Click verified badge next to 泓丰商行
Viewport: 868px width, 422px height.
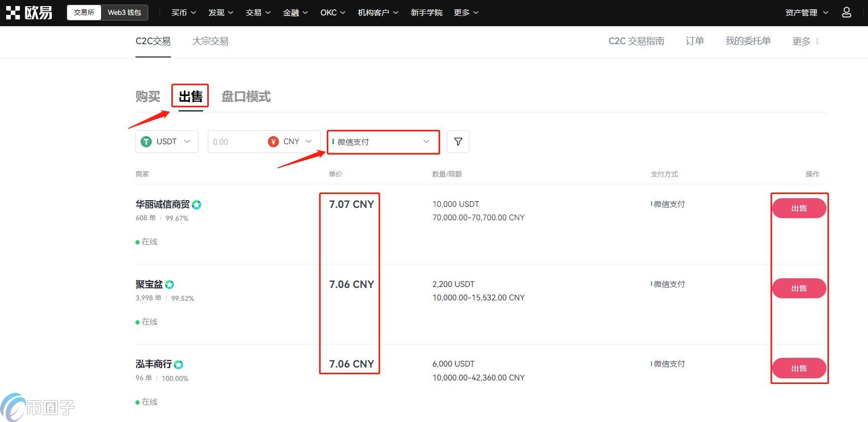[x=179, y=365]
